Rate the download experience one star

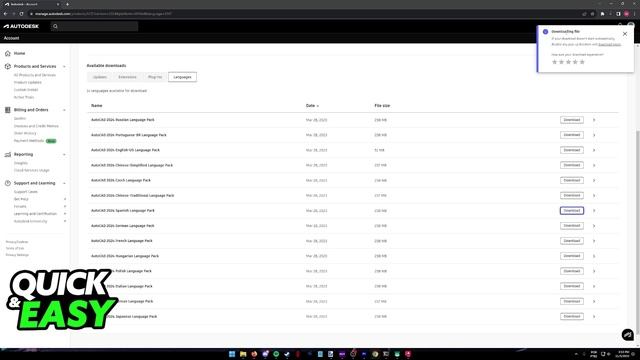click(554, 62)
